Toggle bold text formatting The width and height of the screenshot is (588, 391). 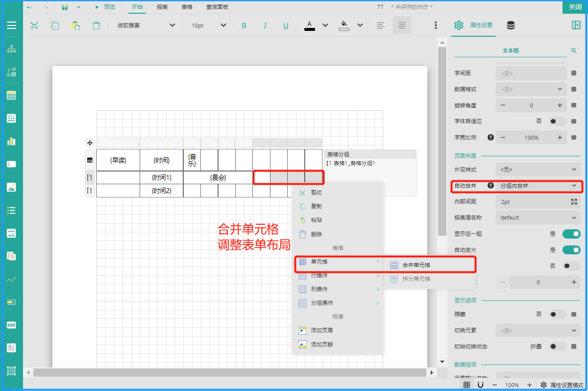click(x=244, y=25)
